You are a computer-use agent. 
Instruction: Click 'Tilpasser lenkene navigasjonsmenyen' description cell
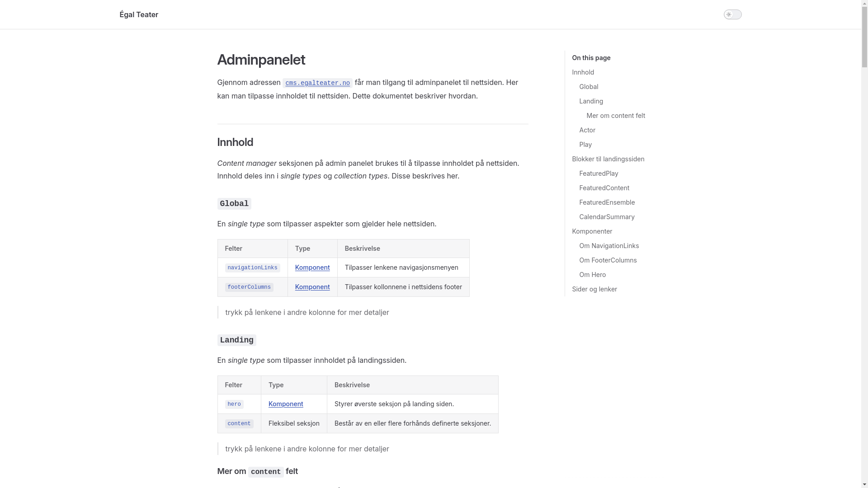click(x=403, y=267)
